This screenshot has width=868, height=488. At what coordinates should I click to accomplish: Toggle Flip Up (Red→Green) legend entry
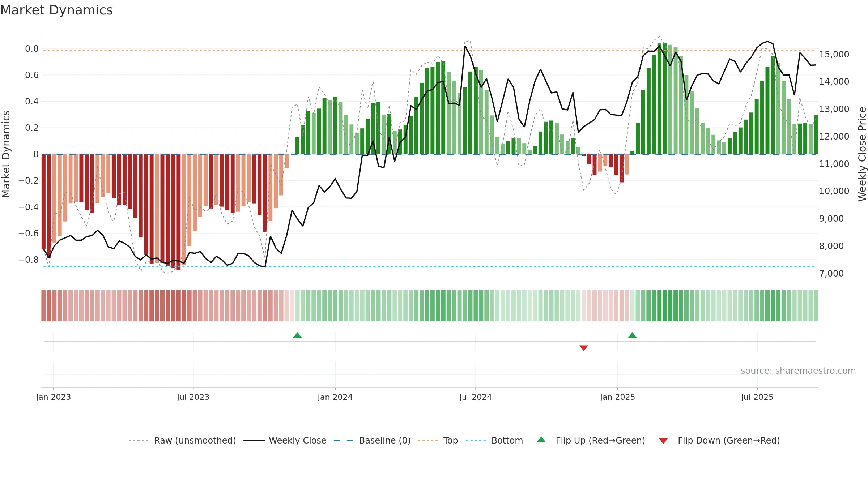pos(591,440)
